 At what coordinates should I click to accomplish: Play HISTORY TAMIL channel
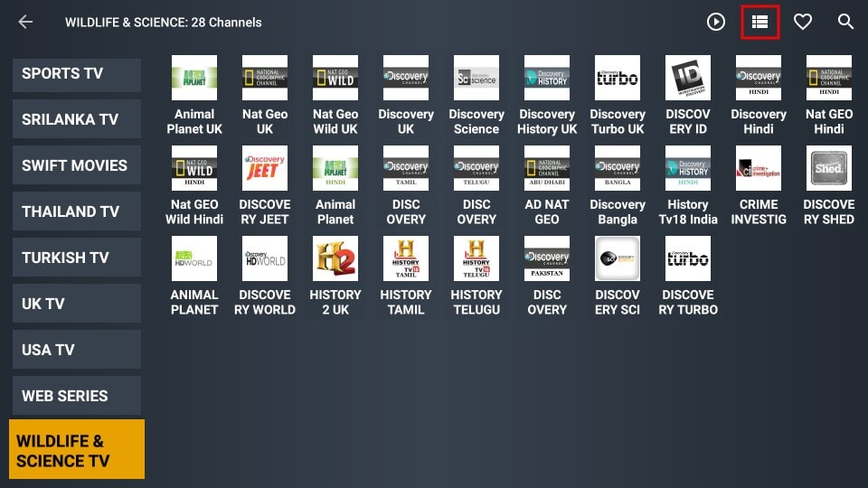(x=406, y=277)
